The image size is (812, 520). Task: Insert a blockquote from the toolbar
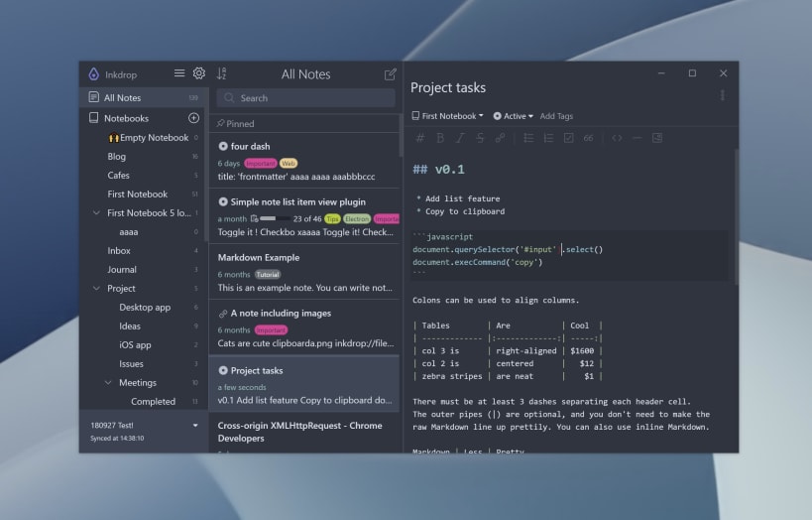[x=588, y=138]
